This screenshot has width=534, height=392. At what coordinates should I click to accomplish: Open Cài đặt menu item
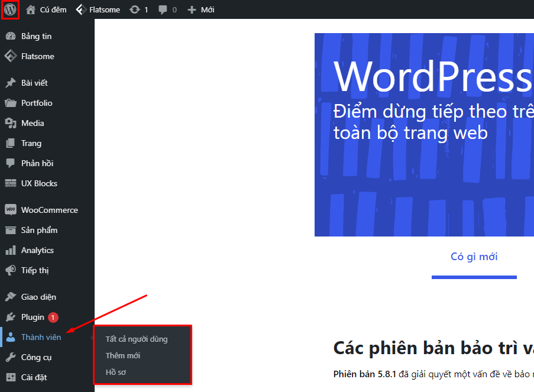[x=34, y=377]
